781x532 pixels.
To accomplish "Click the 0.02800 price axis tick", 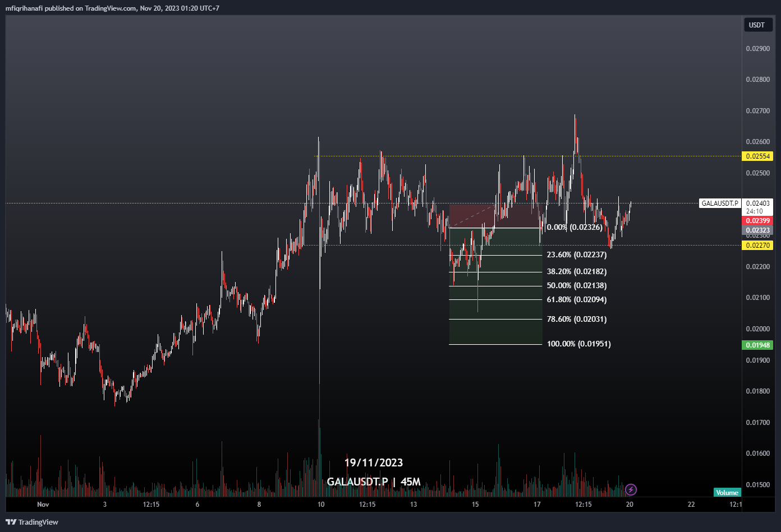I will tap(757, 80).
